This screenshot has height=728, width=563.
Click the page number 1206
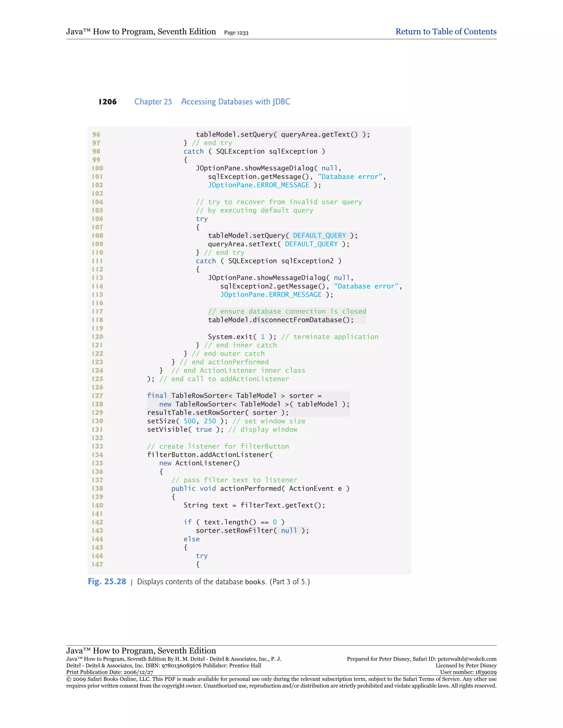(107, 102)
